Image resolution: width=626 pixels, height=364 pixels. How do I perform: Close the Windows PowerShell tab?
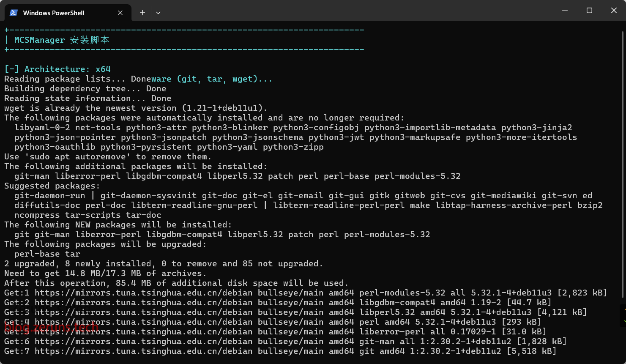[x=120, y=13]
